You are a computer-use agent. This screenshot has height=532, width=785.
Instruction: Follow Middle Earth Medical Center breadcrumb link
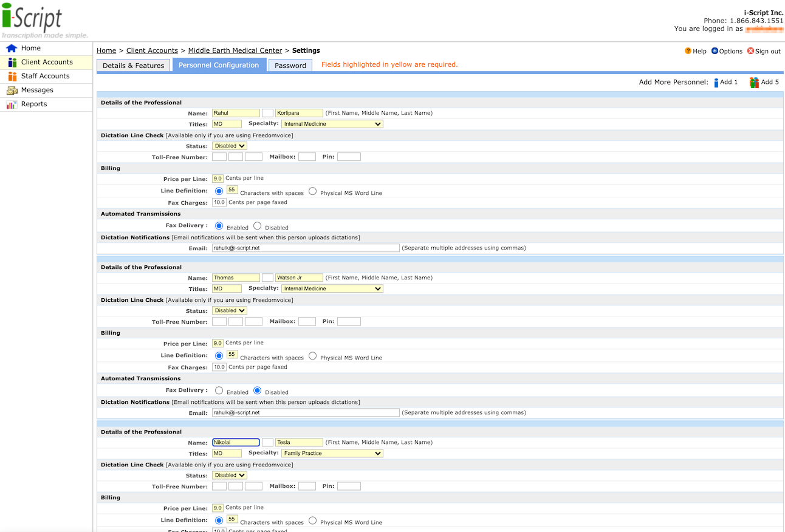pos(235,51)
